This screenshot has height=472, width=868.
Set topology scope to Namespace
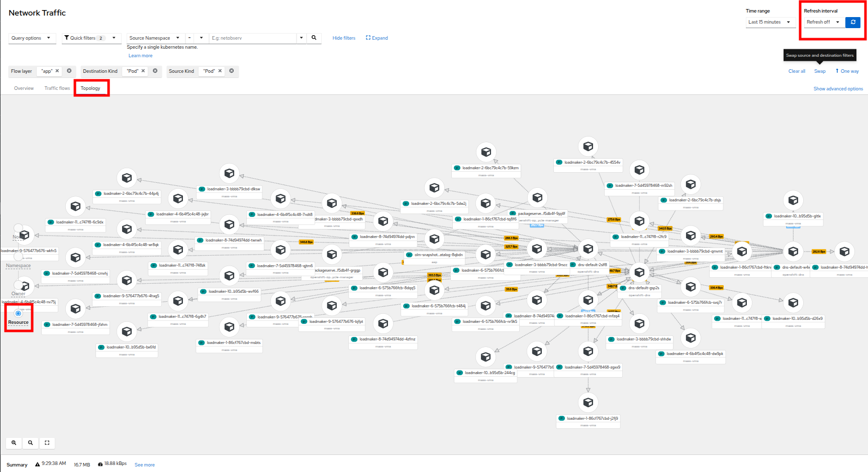tap(18, 257)
